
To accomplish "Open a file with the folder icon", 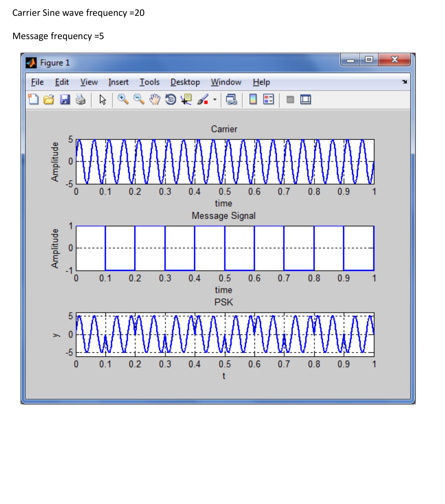I will [49, 100].
